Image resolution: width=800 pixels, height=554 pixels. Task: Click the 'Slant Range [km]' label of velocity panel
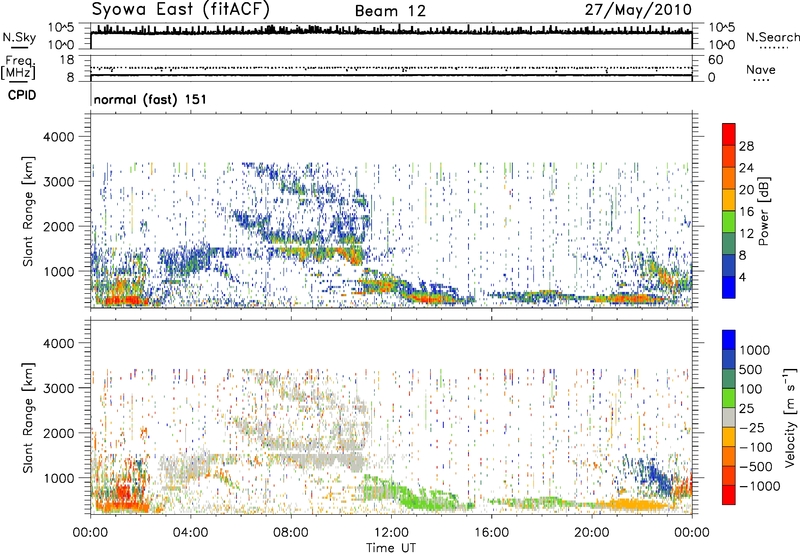[28, 417]
